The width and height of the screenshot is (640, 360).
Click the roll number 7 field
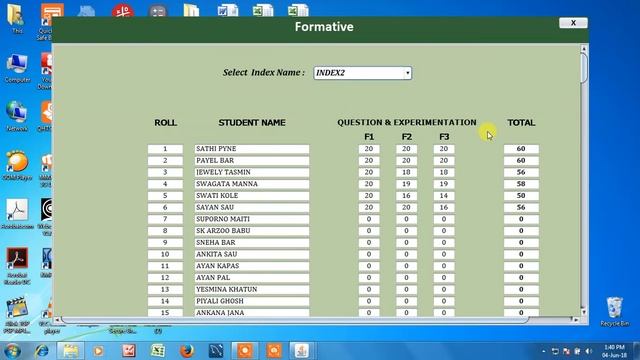point(165,219)
